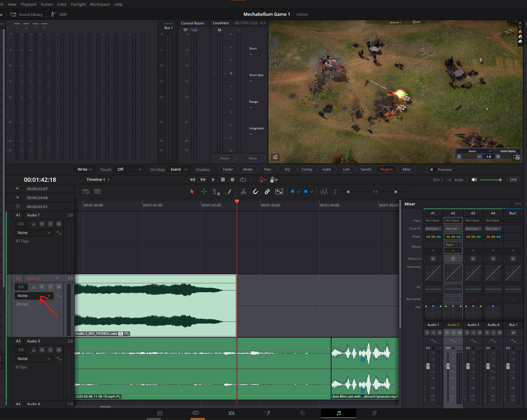Image resolution: width=527 pixels, height=420 pixels.
Task: Toggle the EQ automation enable
Action: pos(287,169)
